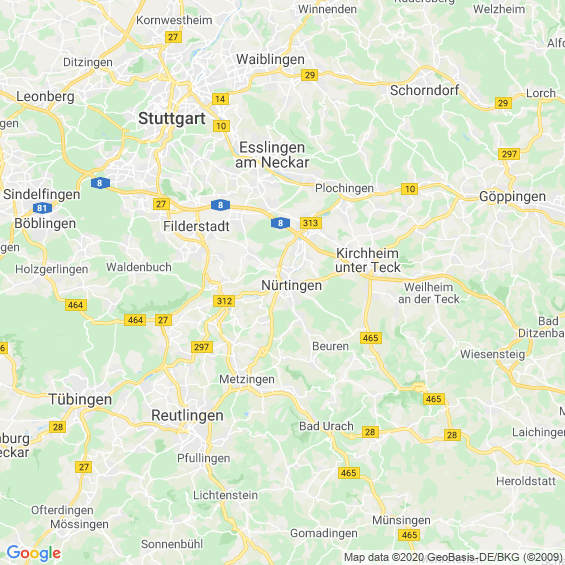This screenshot has width=565, height=565.
Task: Click the 29 road shield below Waiblingen
Action: click(310, 75)
